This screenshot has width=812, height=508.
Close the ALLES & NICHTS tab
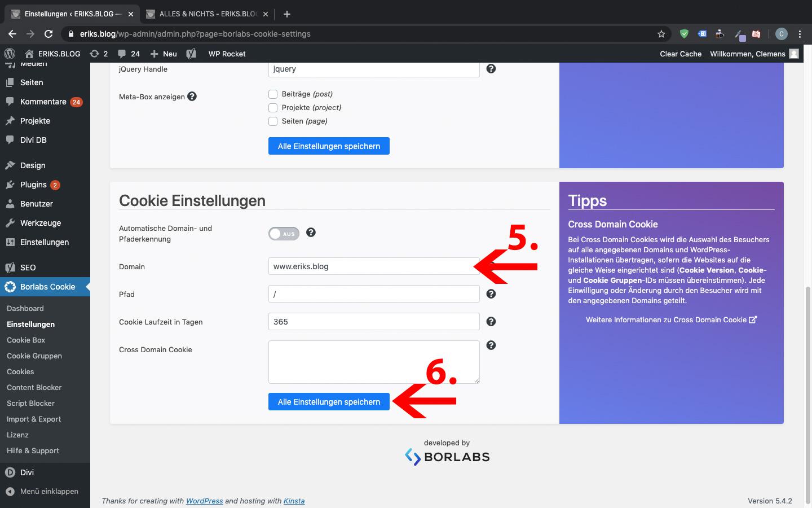[x=266, y=14]
